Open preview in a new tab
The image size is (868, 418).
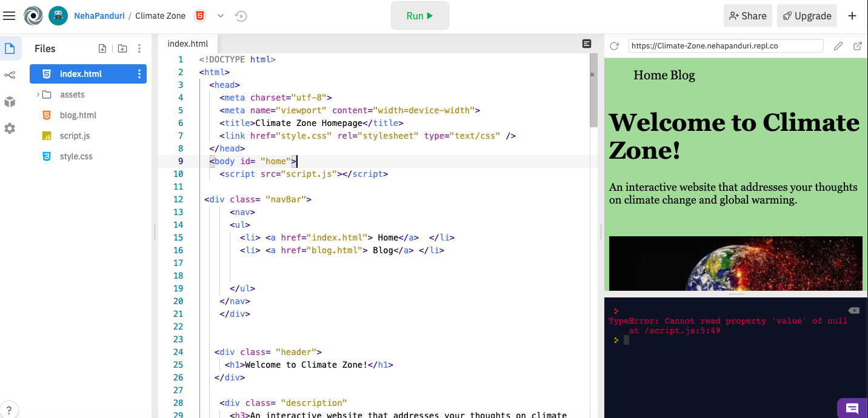point(858,46)
